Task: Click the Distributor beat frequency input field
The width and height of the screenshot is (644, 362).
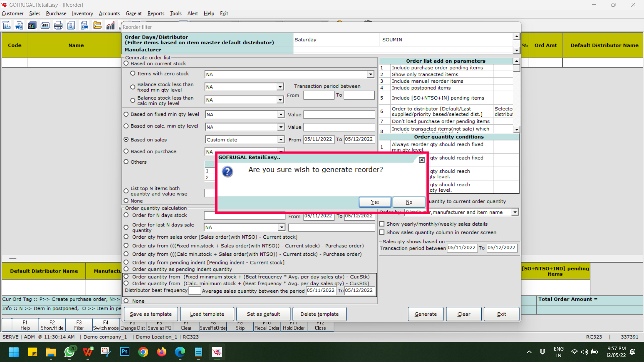Action: 195,291
